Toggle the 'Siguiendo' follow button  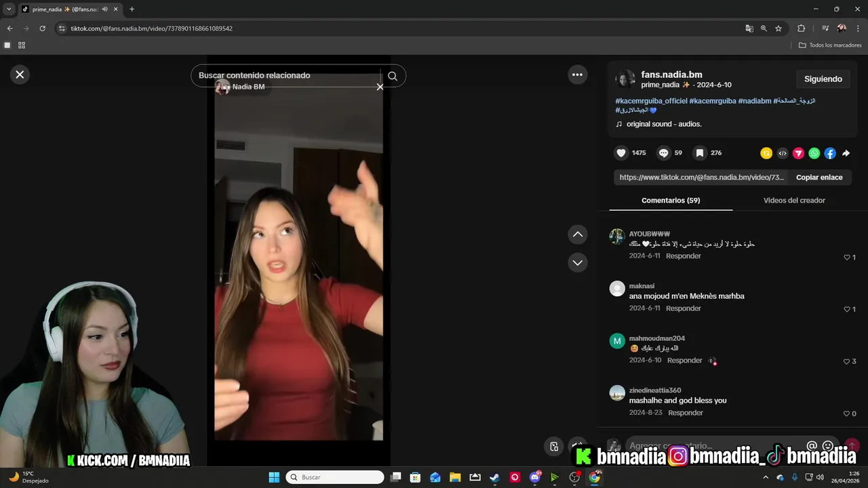point(823,79)
